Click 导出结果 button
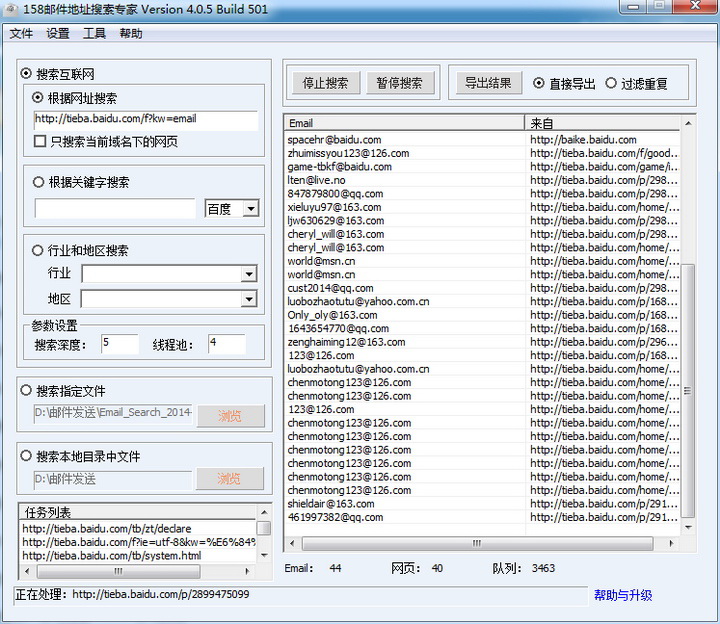This screenshot has height=624, width=720. [x=489, y=83]
